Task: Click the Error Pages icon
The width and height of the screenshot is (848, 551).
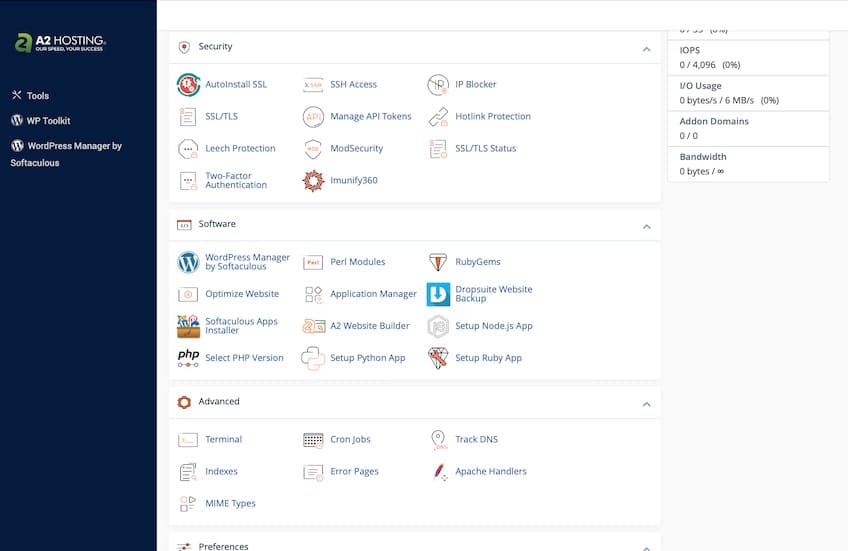Action: coord(313,472)
